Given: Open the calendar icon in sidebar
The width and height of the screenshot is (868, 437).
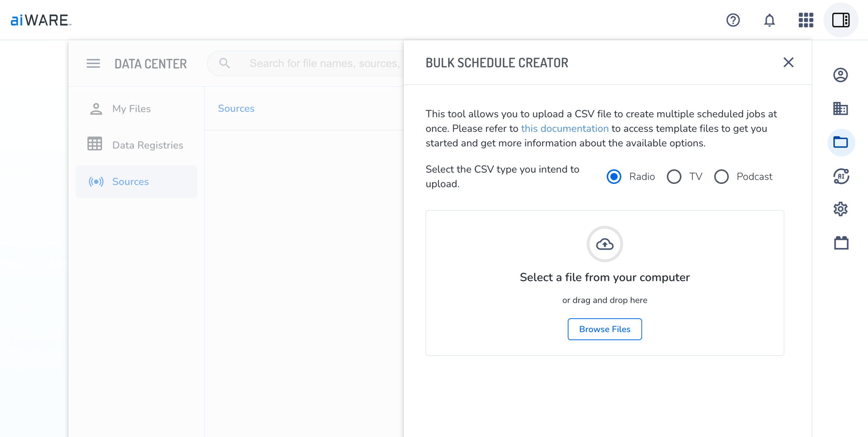Looking at the screenshot, I should (841, 243).
